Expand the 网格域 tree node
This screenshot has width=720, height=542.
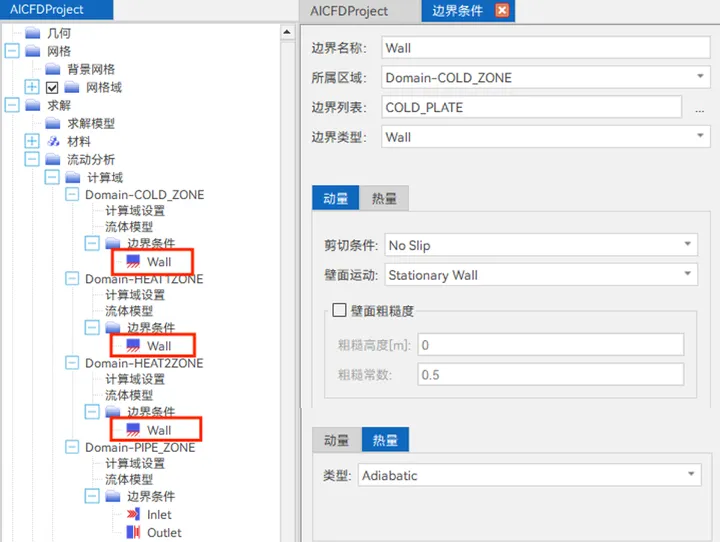tap(32, 87)
